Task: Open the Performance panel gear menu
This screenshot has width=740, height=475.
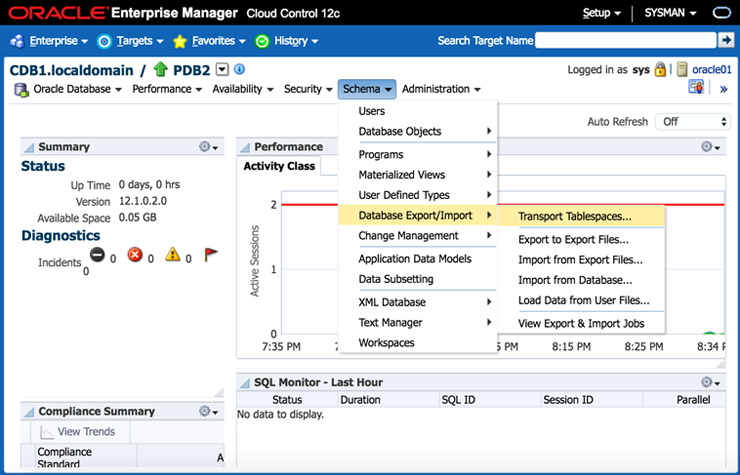Action: (710, 147)
